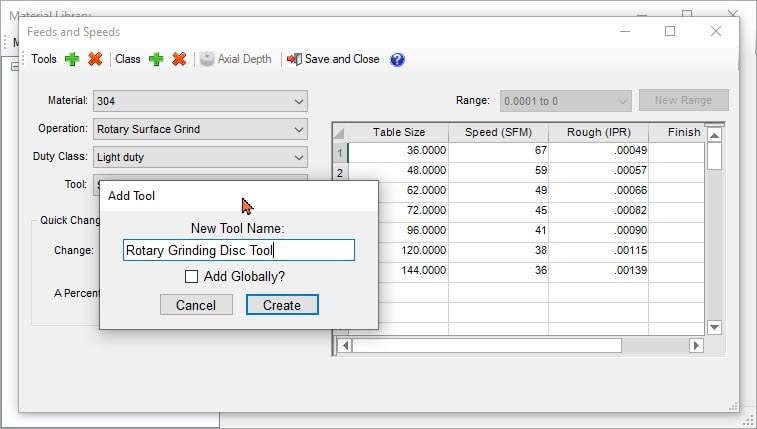757x429 pixels.
Task: Open the Operation dropdown for Rotary Surface Grind
Action: pos(299,129)
